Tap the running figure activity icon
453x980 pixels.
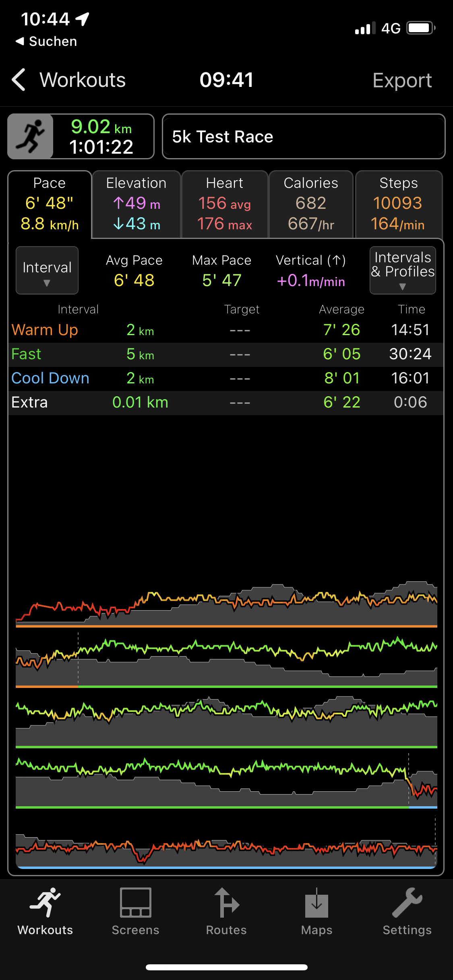click(x=31, y=136)
